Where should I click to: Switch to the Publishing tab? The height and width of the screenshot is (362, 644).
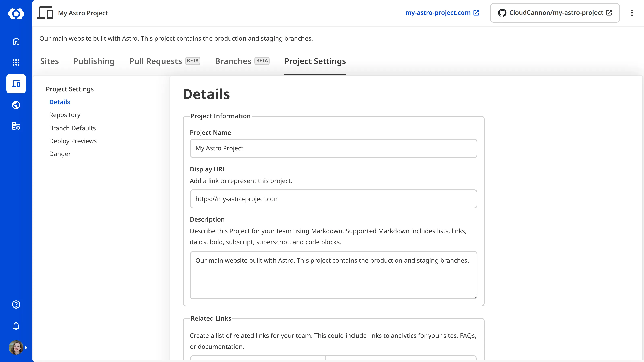point(94,61)
